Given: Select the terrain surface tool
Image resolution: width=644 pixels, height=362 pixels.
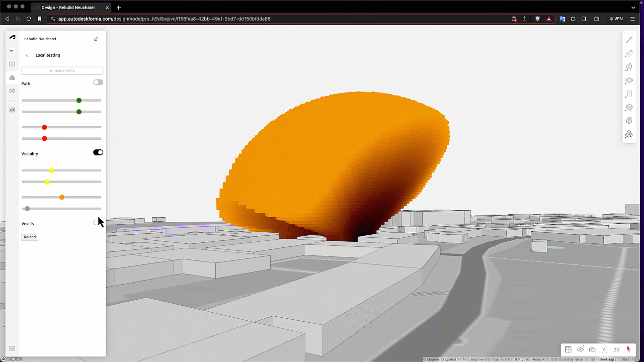Looking at the screenshot, I should click(x=629, y=80).
